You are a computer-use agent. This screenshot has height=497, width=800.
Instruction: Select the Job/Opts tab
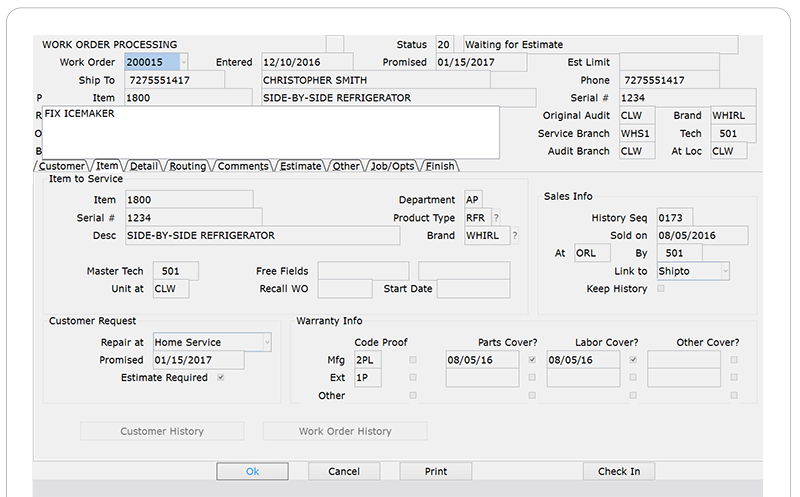392,166
